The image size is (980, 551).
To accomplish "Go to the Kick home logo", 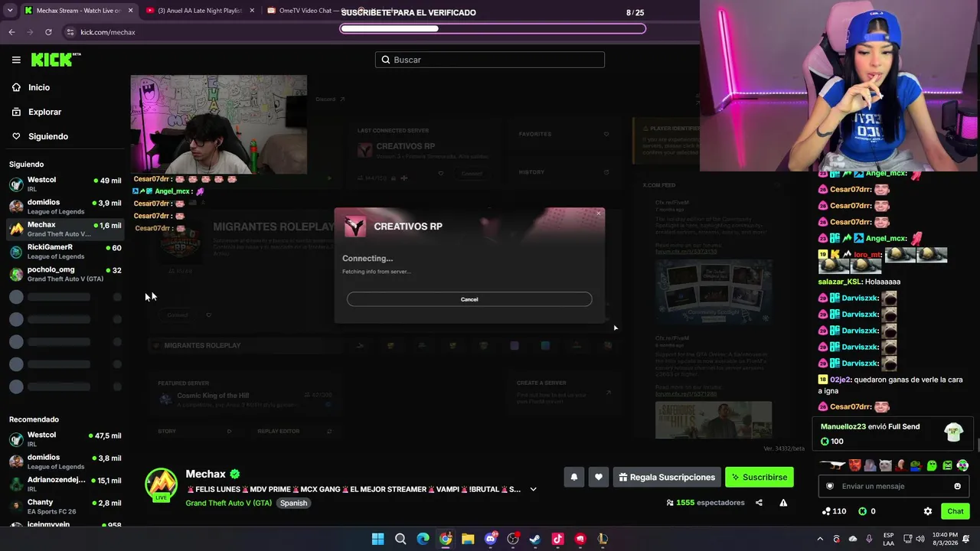I will [56, 59].
